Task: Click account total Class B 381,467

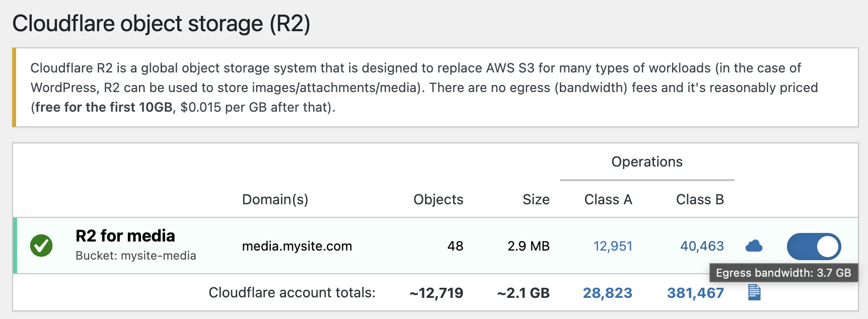Action: [695, 293]
